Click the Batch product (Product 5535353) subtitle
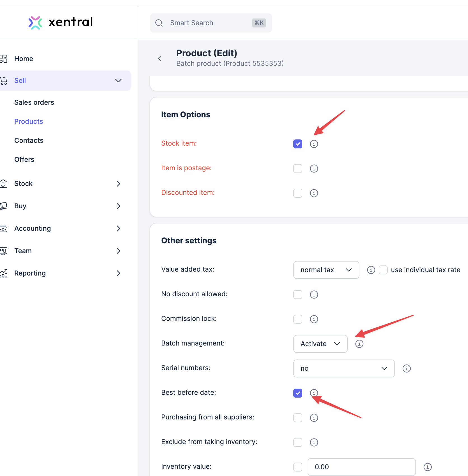 tap(230, 64)
